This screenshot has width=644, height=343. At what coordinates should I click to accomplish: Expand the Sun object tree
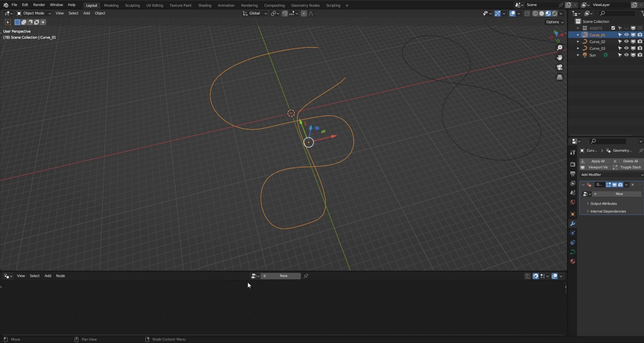point(578,55)
